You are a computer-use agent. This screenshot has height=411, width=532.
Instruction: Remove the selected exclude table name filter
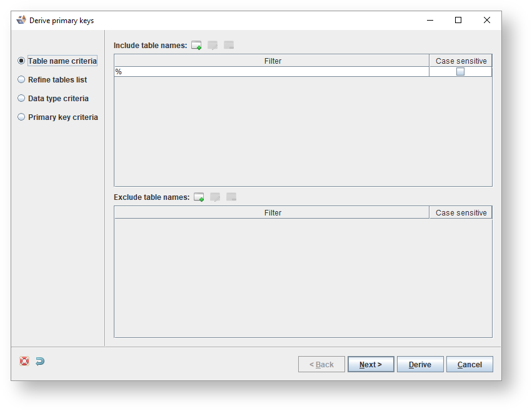(x=231, y=197)
